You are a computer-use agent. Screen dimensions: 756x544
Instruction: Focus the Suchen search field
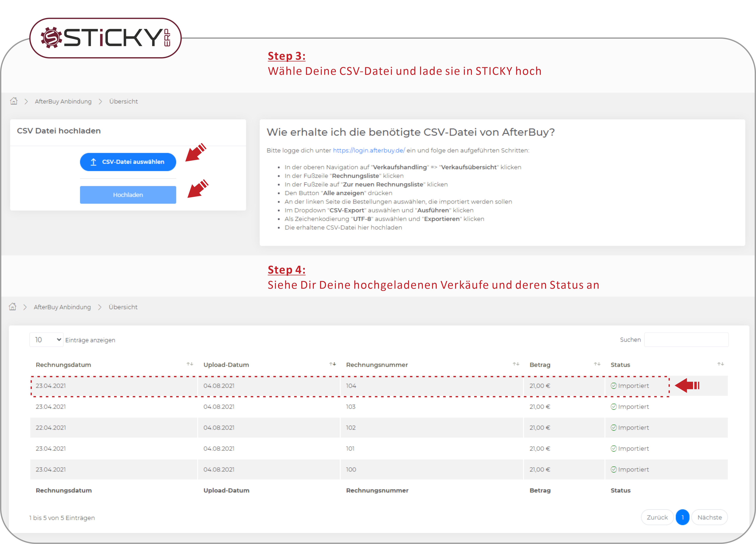[686, 340]
